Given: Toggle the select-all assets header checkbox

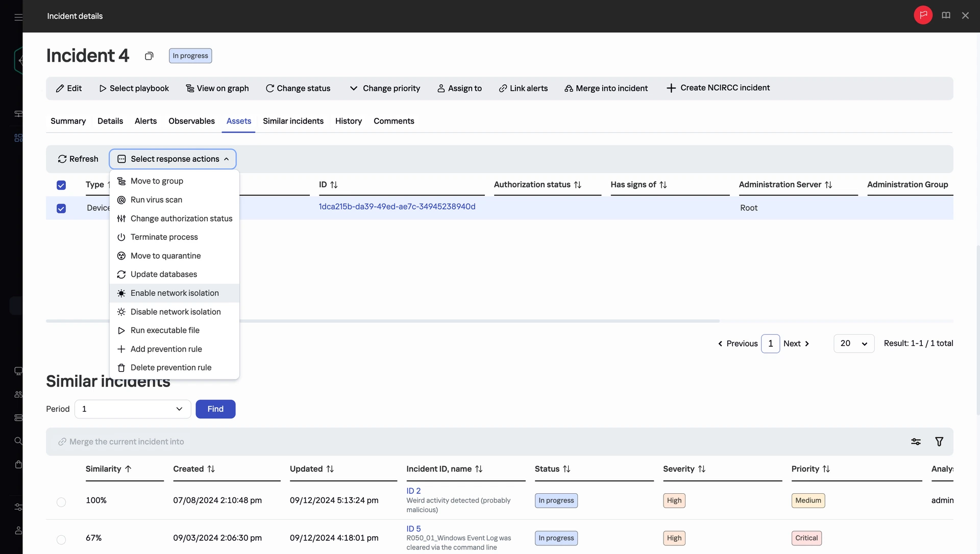Looking at the screenshot, I should (61, 185).
